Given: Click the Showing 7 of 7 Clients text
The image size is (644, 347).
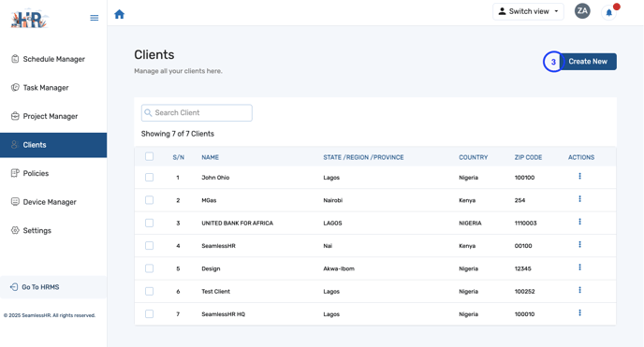Looking at the screenshot, I should coord(178,134).
